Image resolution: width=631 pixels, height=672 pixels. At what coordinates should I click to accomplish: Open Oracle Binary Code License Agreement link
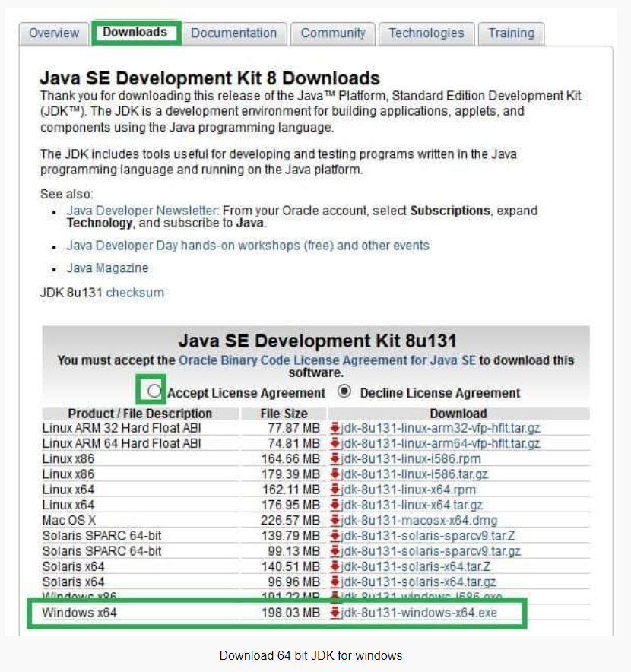coord(327,360)
